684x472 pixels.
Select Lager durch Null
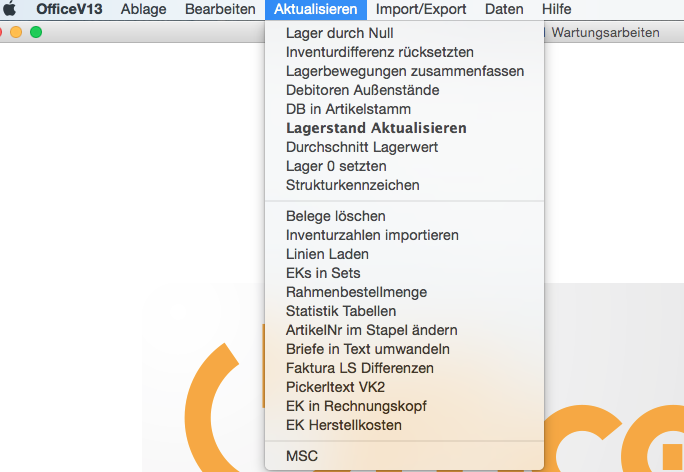click(x=404, y=33)
